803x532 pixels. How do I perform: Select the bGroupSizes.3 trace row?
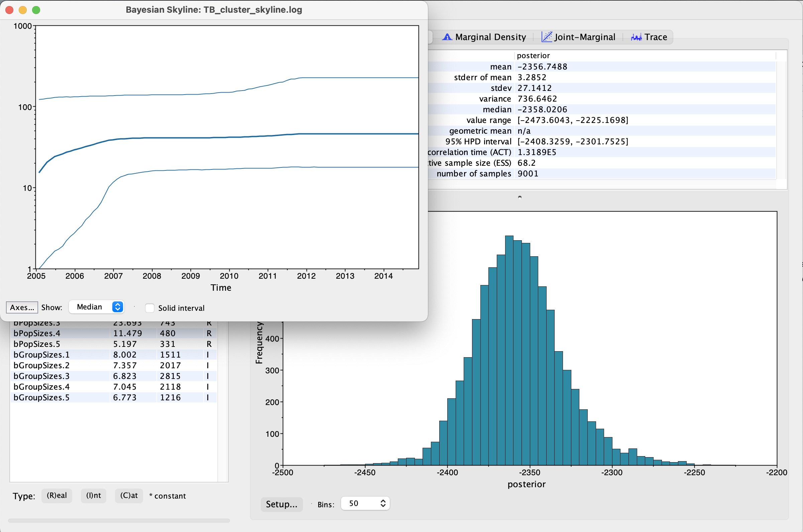coord(113,376)
